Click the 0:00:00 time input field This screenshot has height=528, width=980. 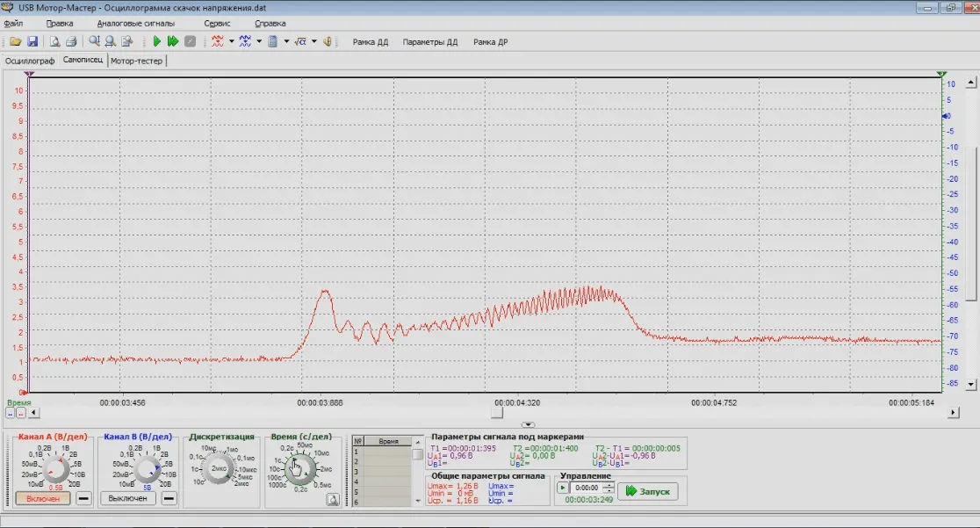coord(587,488)
